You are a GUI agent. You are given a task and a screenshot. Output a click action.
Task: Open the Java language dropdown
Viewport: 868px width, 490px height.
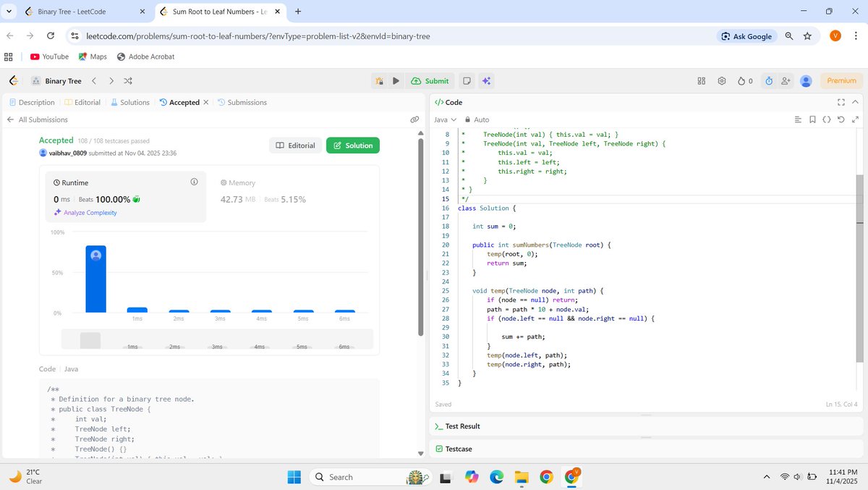click(445, 119)
